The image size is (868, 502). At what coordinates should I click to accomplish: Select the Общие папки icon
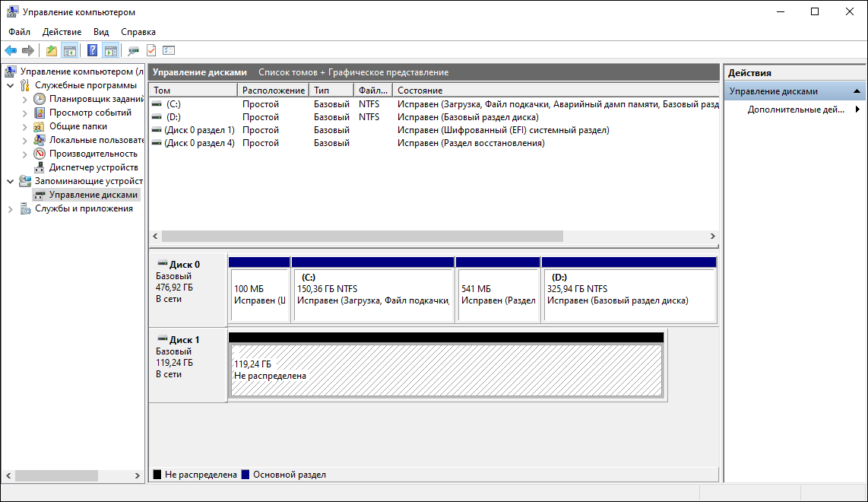40,126
